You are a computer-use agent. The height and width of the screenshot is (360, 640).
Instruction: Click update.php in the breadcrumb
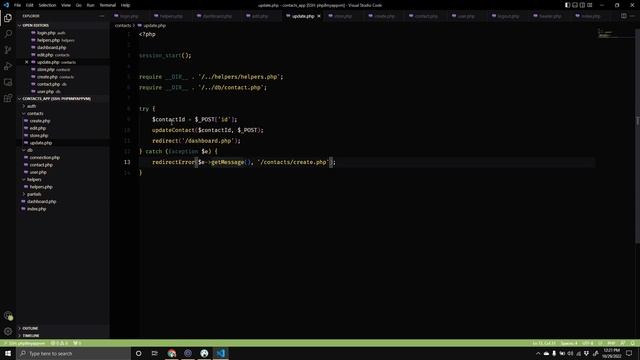click(155, 25)
